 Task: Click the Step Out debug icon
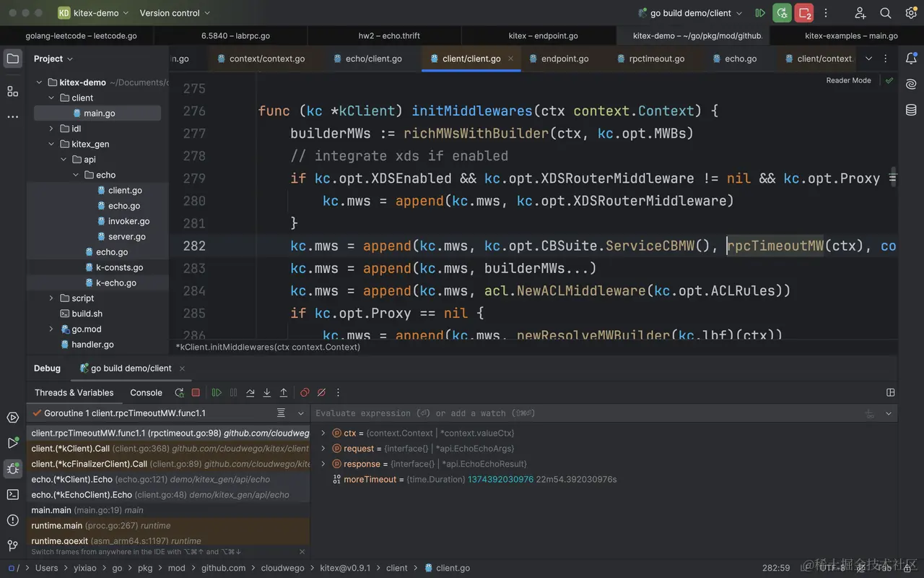tap(284, 392)
